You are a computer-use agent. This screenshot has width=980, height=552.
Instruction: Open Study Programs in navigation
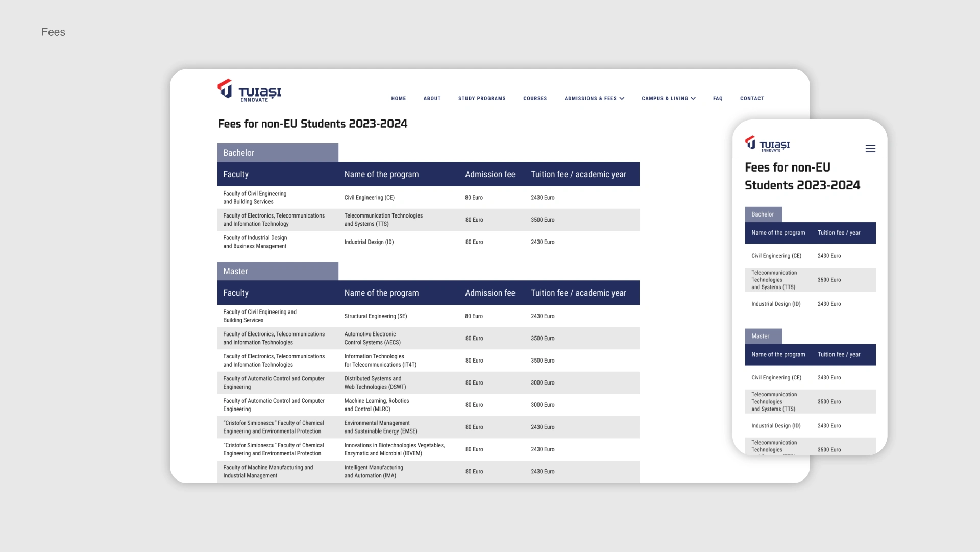click(481, 99)
